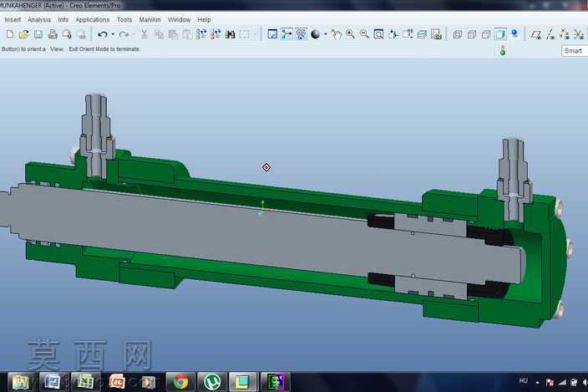Expand the appearance gallery dropdown arrow
Image resolution: width=588 pixels, height=392 pixels.
click(x=326, y=34)
